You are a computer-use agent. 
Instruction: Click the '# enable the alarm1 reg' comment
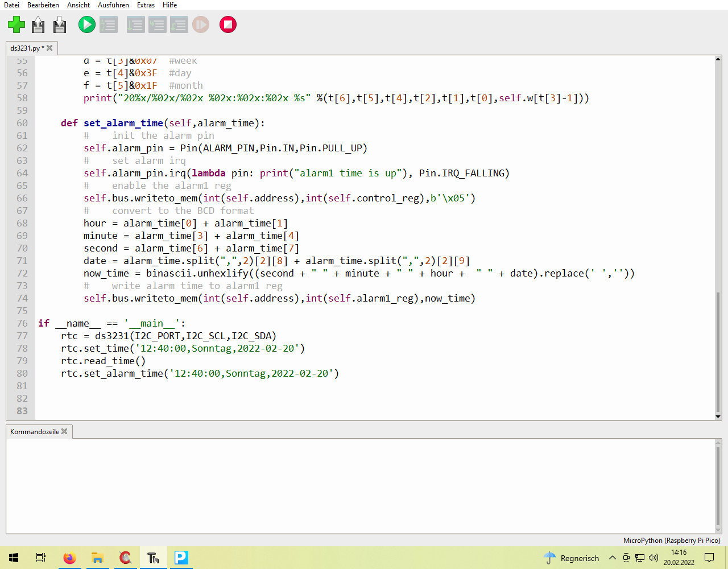pos(158,185)
